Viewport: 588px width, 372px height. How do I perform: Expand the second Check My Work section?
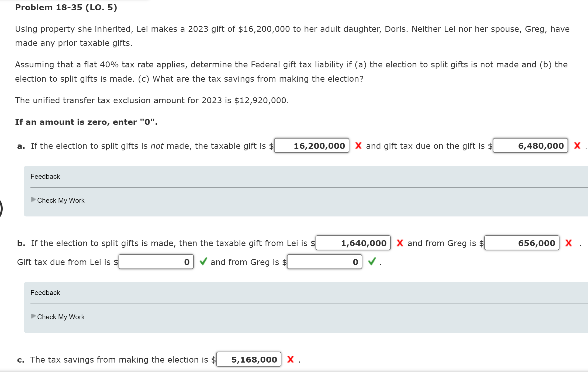tap(61, 316)
